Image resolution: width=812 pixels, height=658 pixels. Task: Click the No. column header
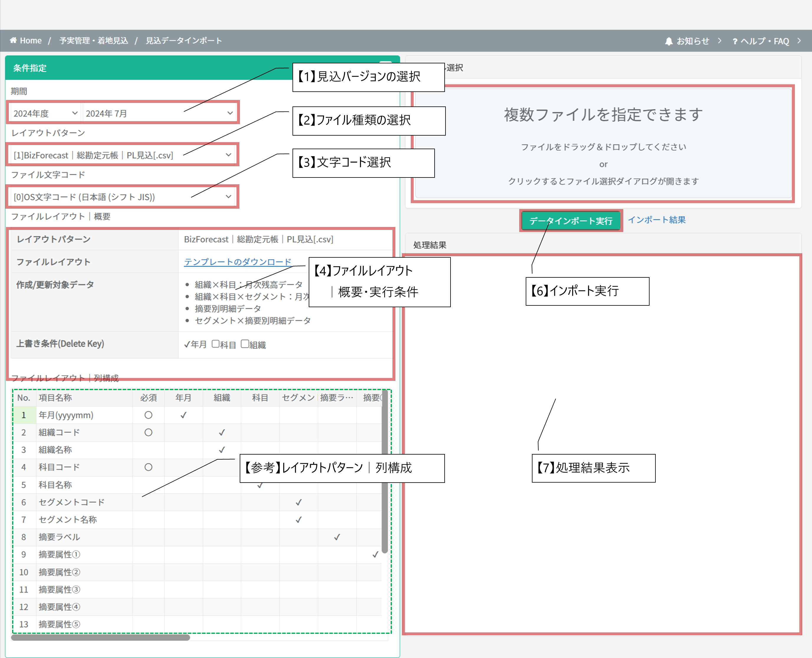[24, 398]
